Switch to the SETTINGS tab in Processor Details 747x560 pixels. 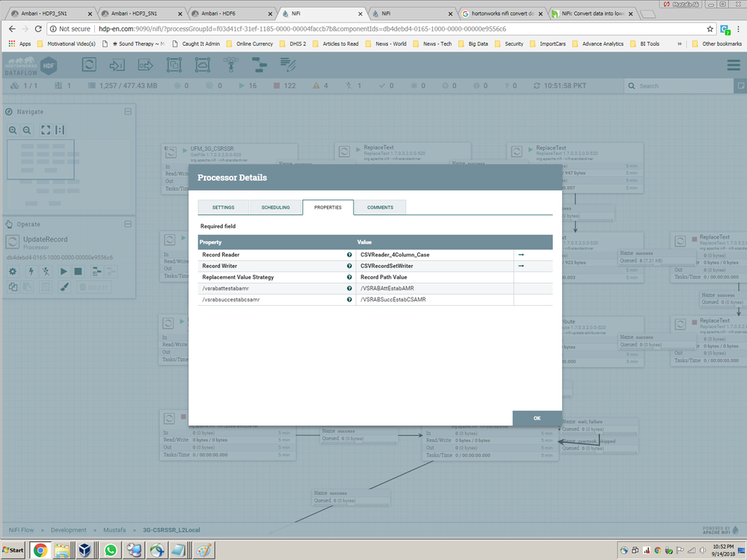(223, 207)
